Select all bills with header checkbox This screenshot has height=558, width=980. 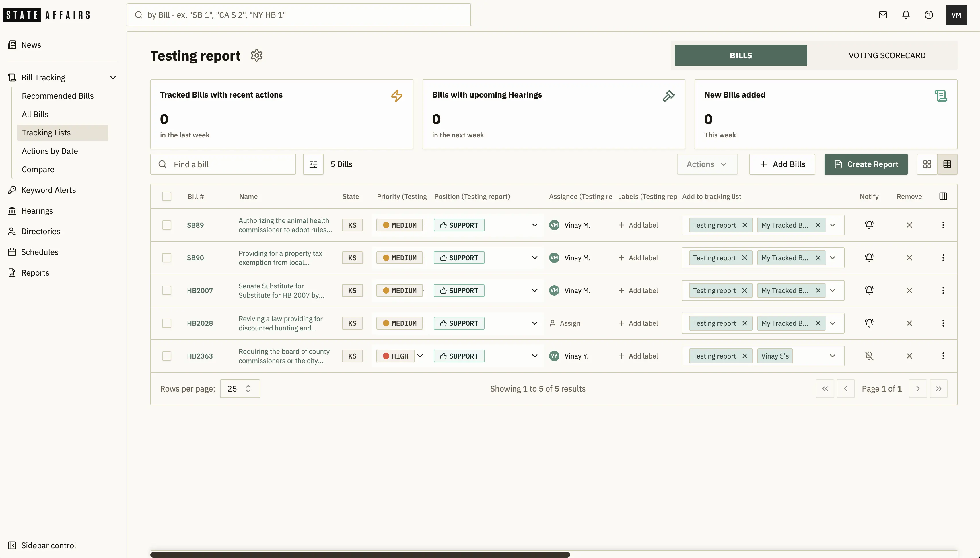[x=167, y=197]
